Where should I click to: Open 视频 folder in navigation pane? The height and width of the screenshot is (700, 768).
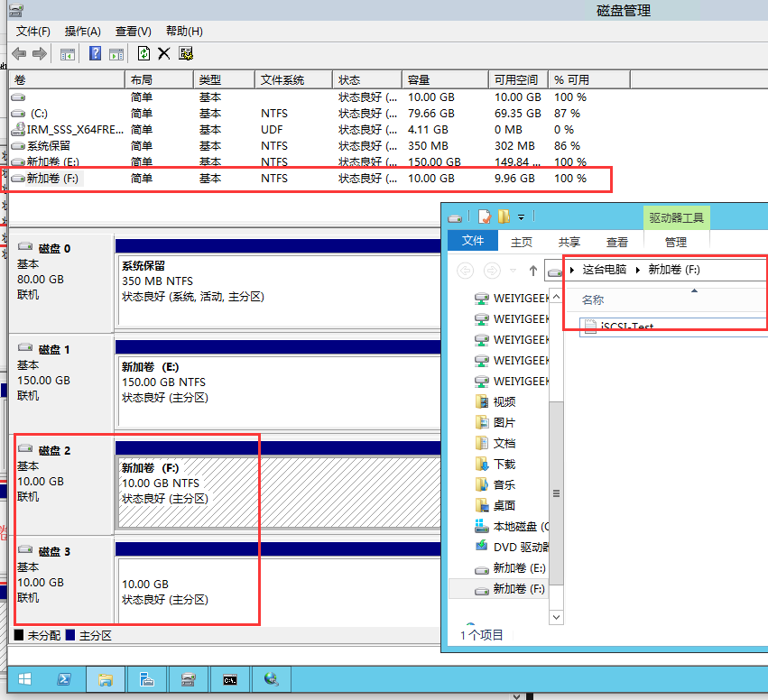coord(495,402)
